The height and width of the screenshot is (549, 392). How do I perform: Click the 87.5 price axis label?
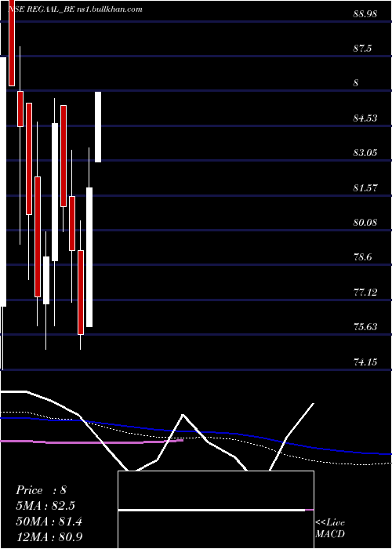pos(362,49)
